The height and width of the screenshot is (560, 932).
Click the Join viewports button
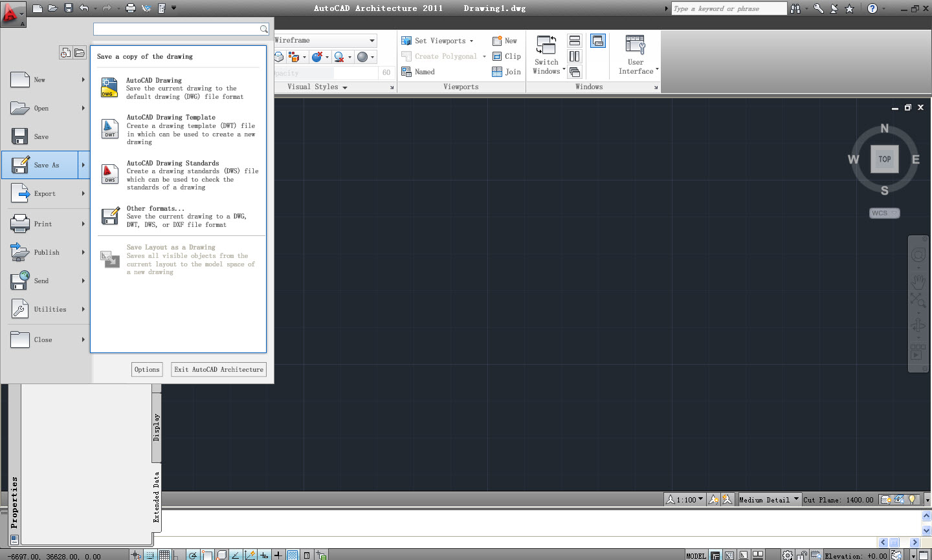[x=506, y=72]
